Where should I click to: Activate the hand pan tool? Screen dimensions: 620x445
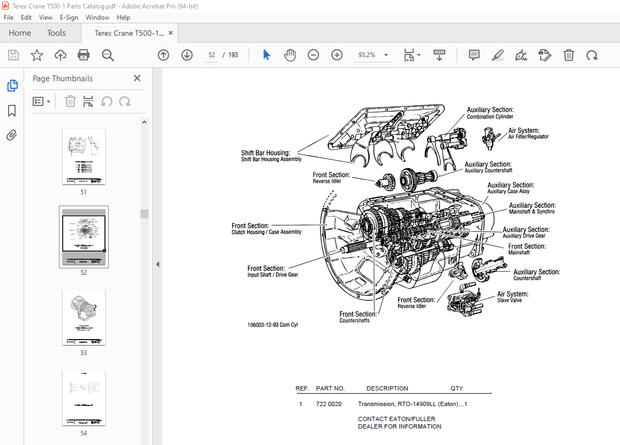pyautogui.click(x=290, y=55)
